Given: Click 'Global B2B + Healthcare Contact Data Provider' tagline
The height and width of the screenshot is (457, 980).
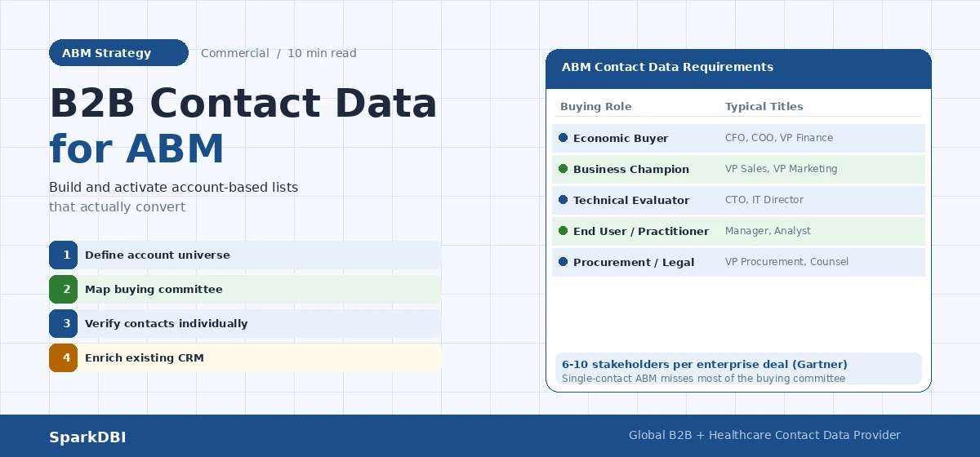Looking at the screenshot, I should [x=764, y=436].
